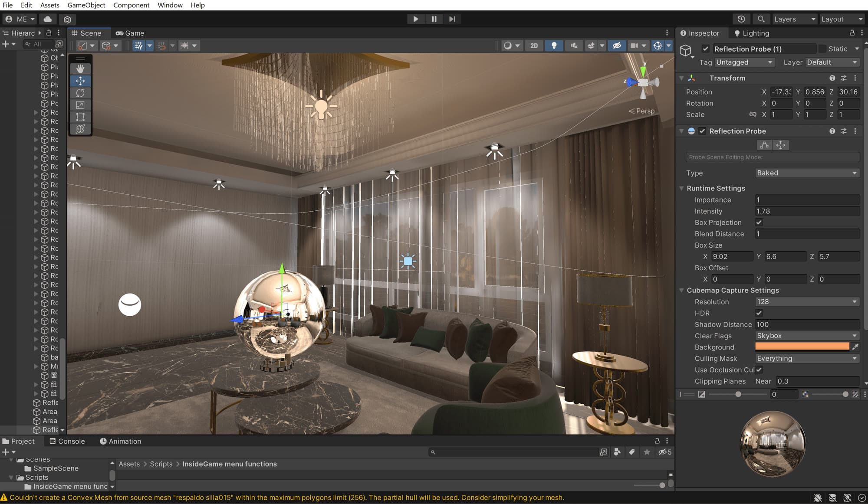The image size is (868, 504).
Task: Click edit bounding volume probe button
Action: click(765, 145)
